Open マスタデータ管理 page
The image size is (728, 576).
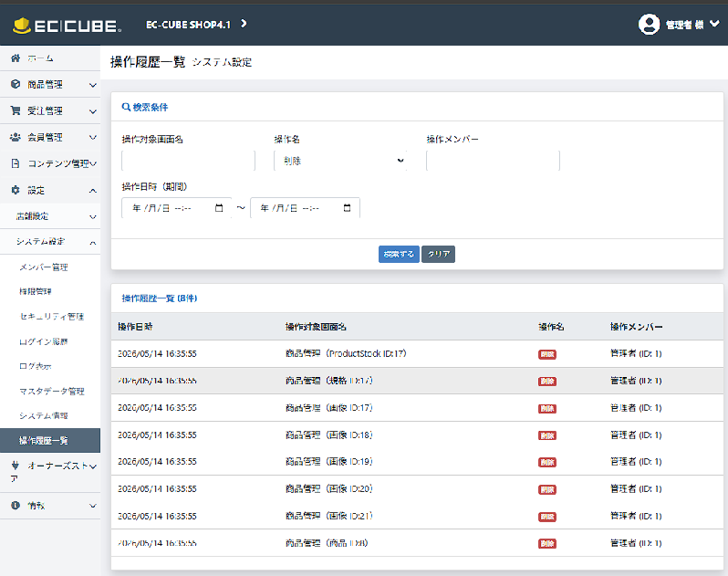pyautogui.click(x=50, y=391)
